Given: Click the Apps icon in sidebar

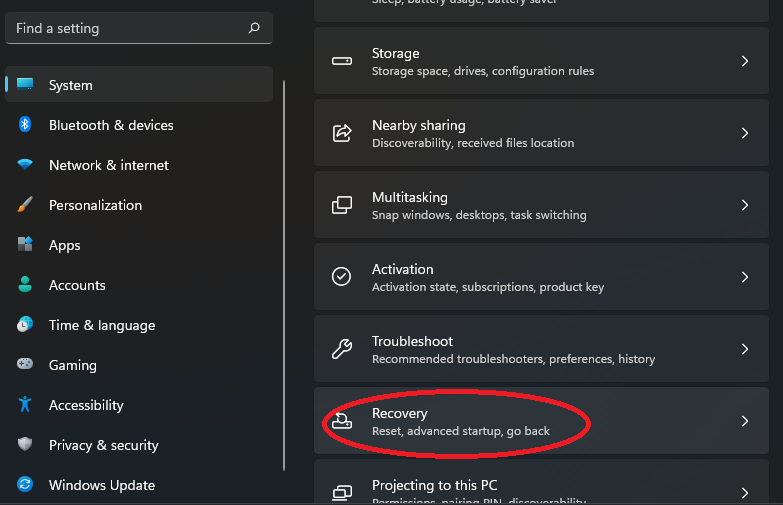Looking at the screenshot, I should tap(25, 244).
